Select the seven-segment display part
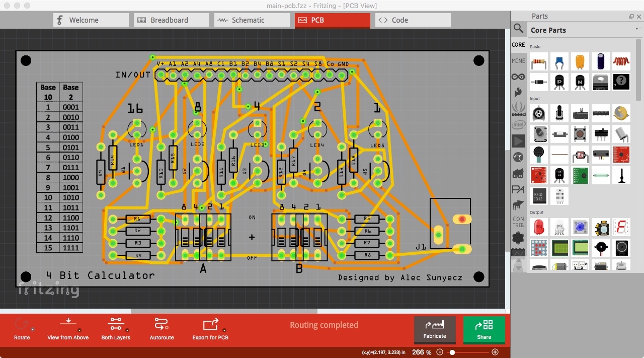The image size is (644, 358). (621, 227)
